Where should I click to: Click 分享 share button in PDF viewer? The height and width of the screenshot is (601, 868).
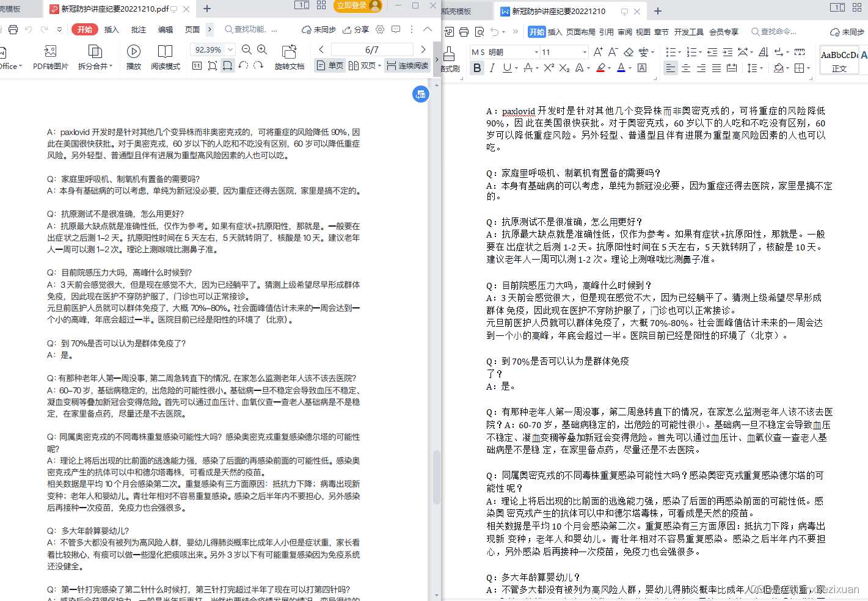[356, 29]
